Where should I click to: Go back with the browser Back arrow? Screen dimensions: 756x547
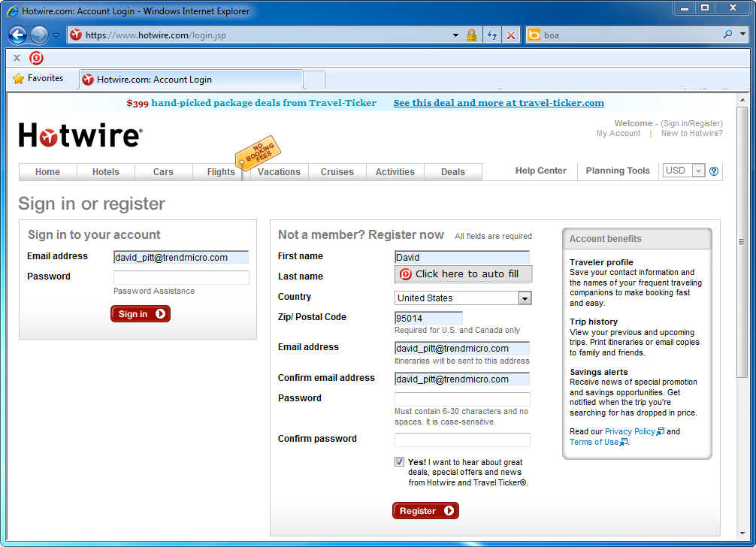[x=17, y=35]
